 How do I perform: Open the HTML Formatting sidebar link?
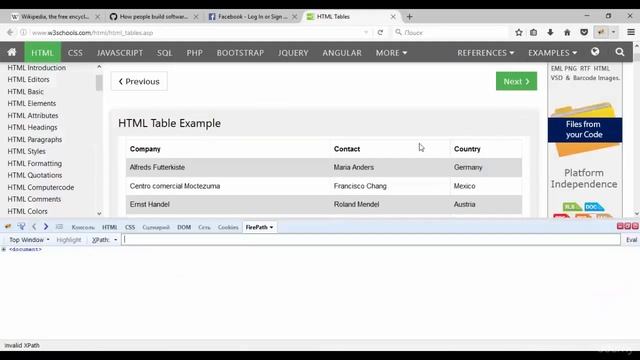coord(35,163)
